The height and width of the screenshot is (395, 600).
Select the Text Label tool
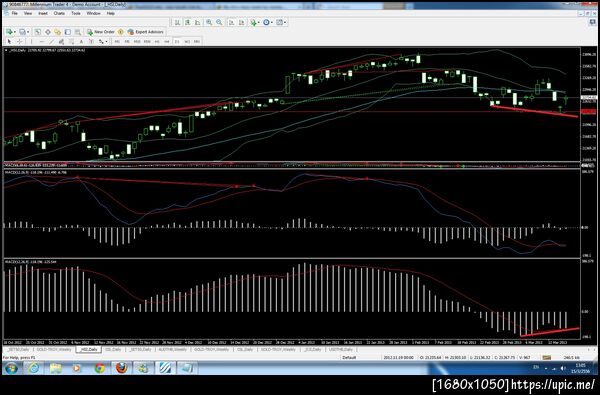click(x=91, y=41)
